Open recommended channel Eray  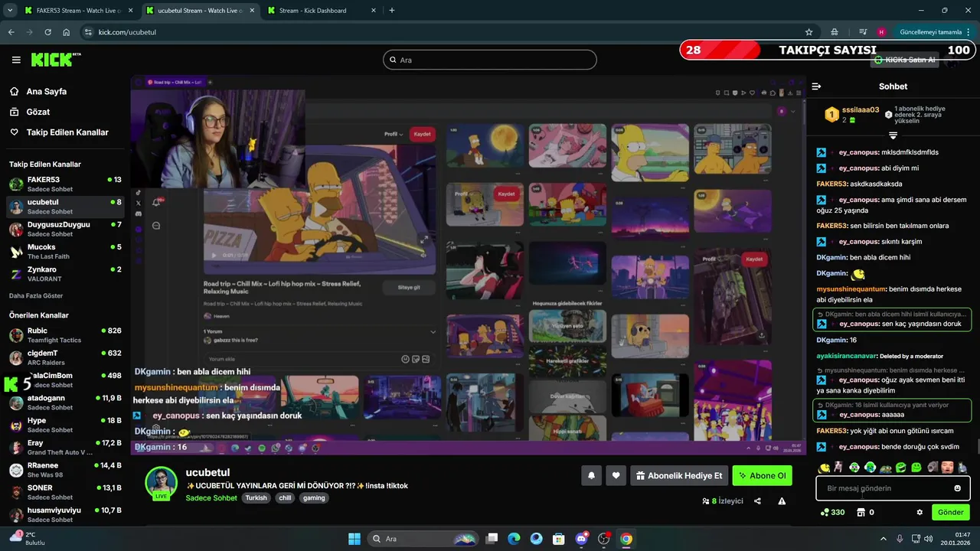tap(65, 447)
